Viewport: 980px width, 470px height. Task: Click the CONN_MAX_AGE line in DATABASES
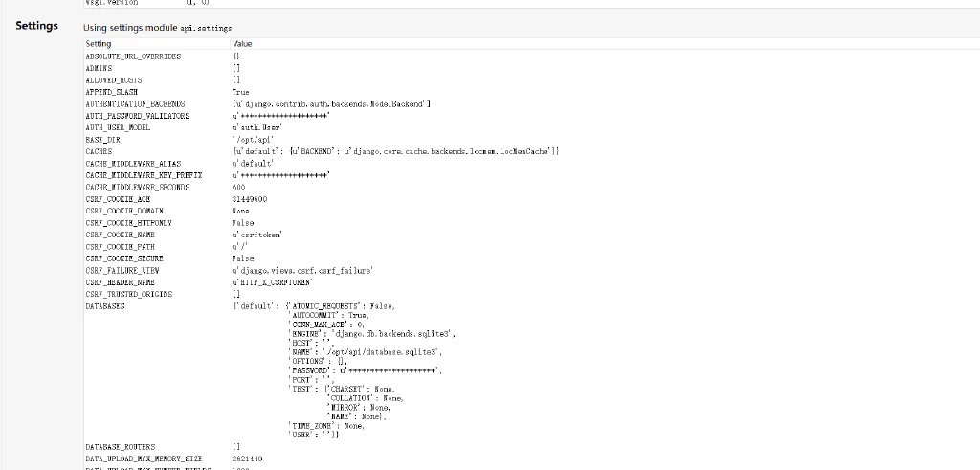tap(325, 325)
